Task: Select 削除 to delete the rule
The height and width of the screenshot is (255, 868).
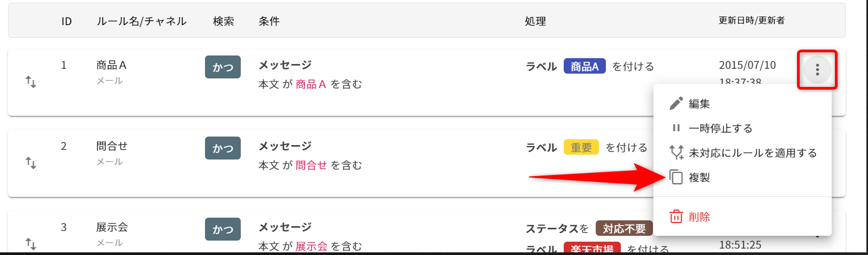Action: click(x=699, y=217)
